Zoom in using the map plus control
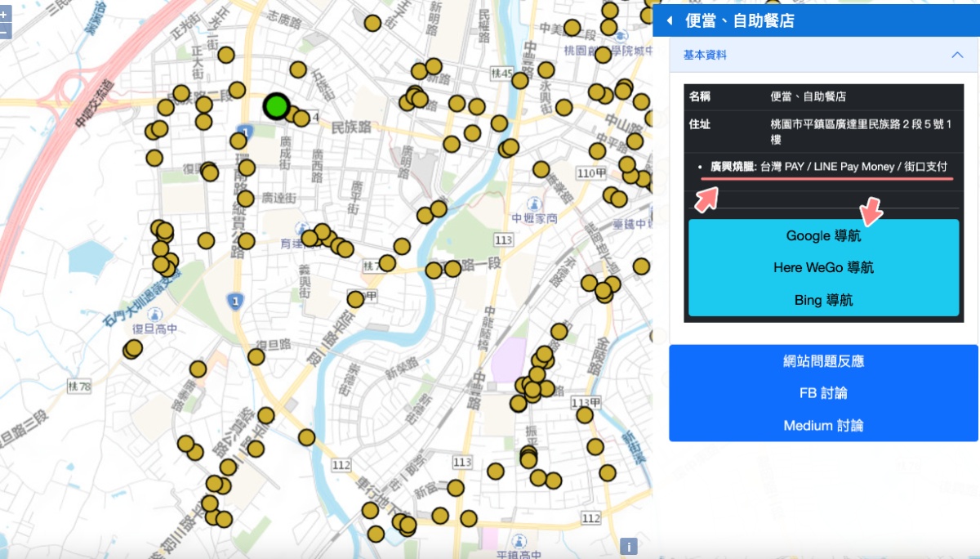The width and height of the screenshot is (980, 559). coord(3,14)
